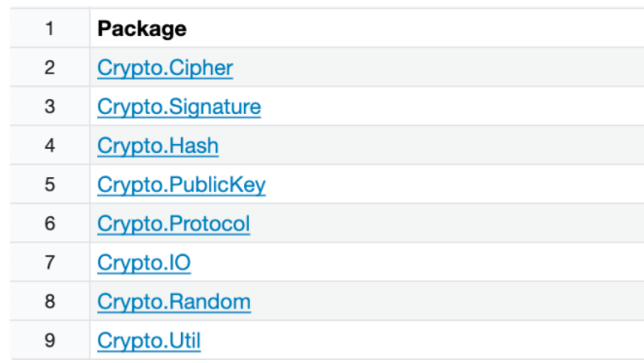
Task: Click row number 8 beside Crypto.Random
Action: point(50,301)
